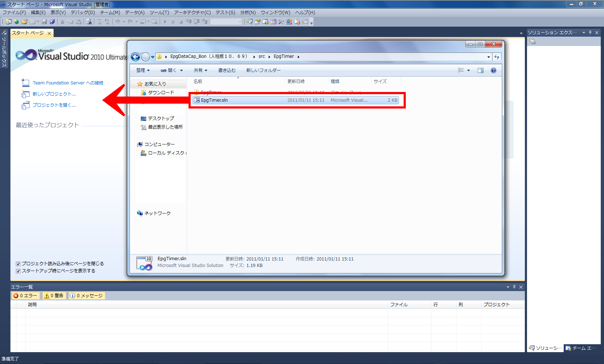
Task: Click the Start Debugging play icon
Action: pyautogui.click(x=165, y=22)
